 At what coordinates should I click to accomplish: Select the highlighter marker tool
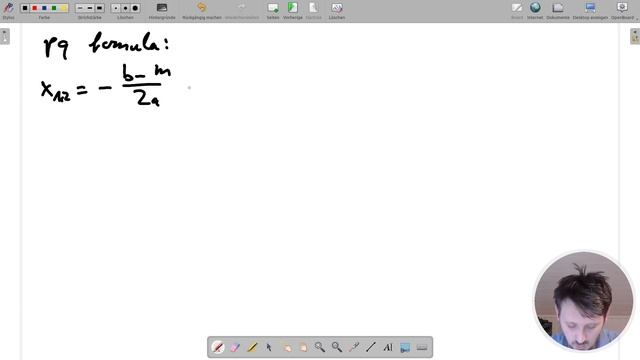pyautogui.click(x=252, y=347)
